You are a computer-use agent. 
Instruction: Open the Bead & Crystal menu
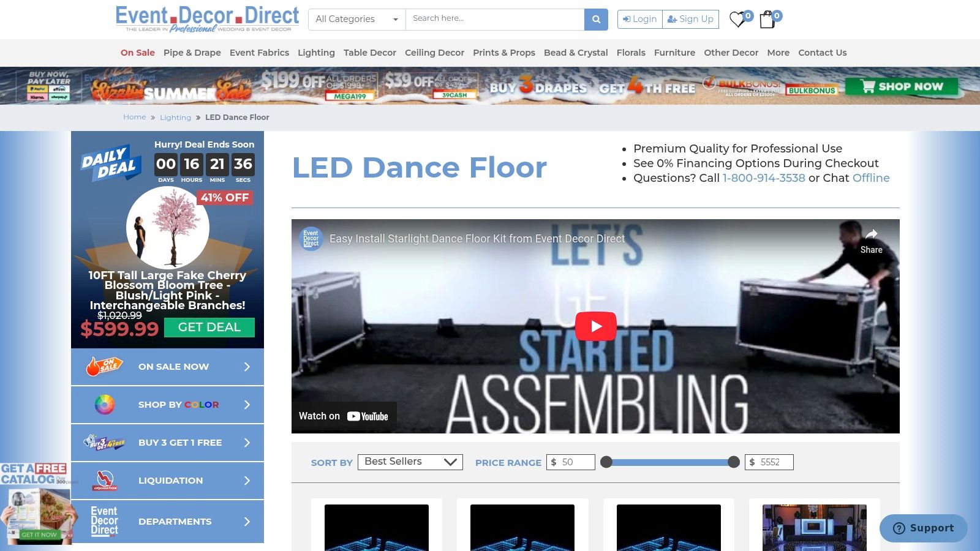tap(576, 53)
